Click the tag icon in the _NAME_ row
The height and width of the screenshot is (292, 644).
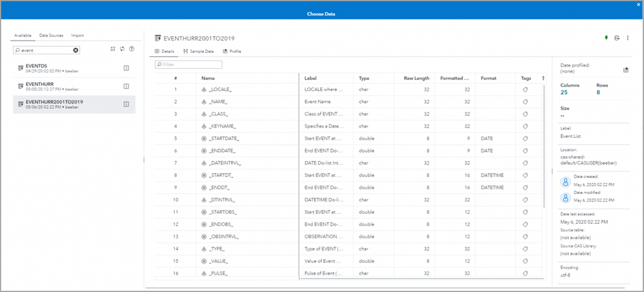point(526,102)
